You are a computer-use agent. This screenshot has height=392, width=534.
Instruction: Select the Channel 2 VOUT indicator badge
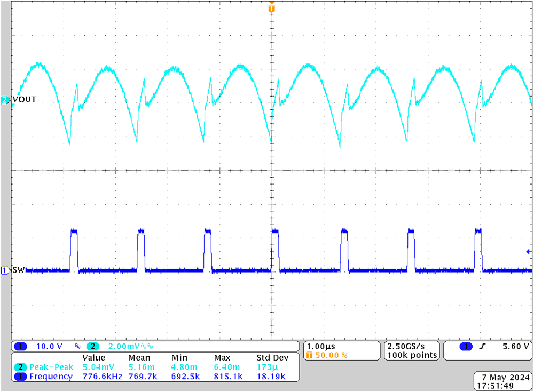4,99
